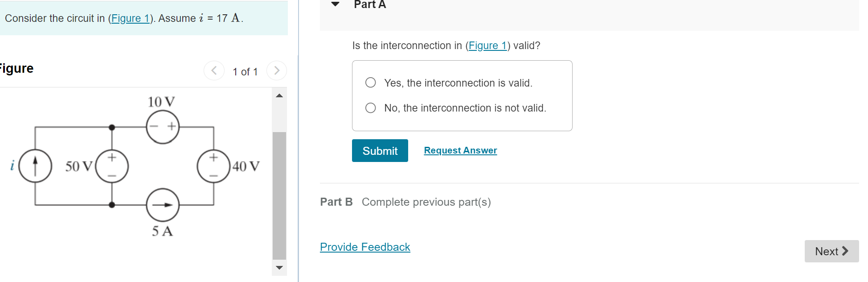Select previous figure navigation chevron
868x282 pixels.
(x=214, y=70)
